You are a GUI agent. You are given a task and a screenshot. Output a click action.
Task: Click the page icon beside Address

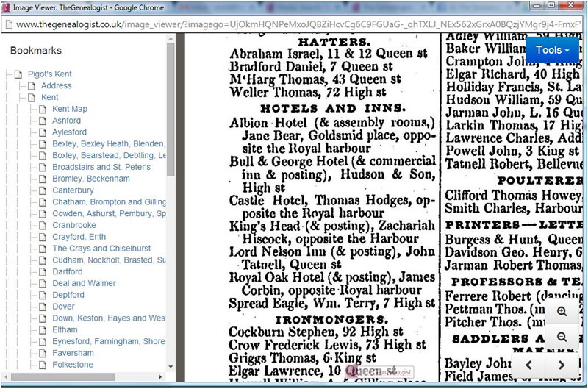coord(32,86)
